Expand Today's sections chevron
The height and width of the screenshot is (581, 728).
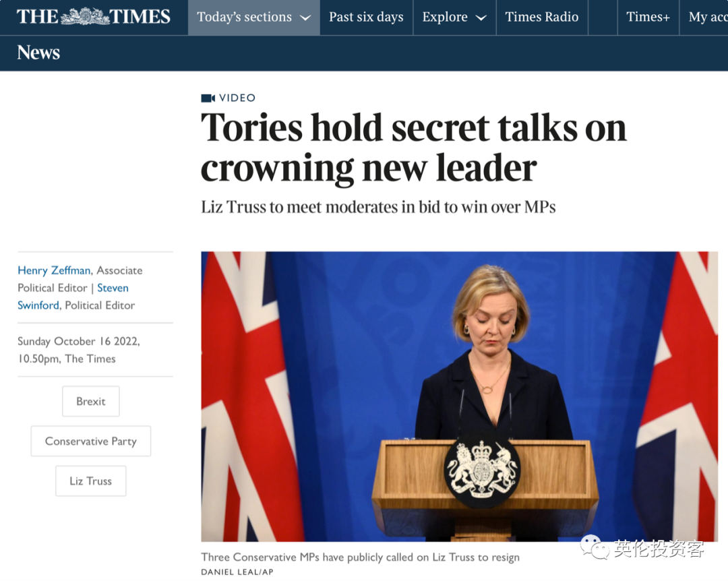click(305, 18)
